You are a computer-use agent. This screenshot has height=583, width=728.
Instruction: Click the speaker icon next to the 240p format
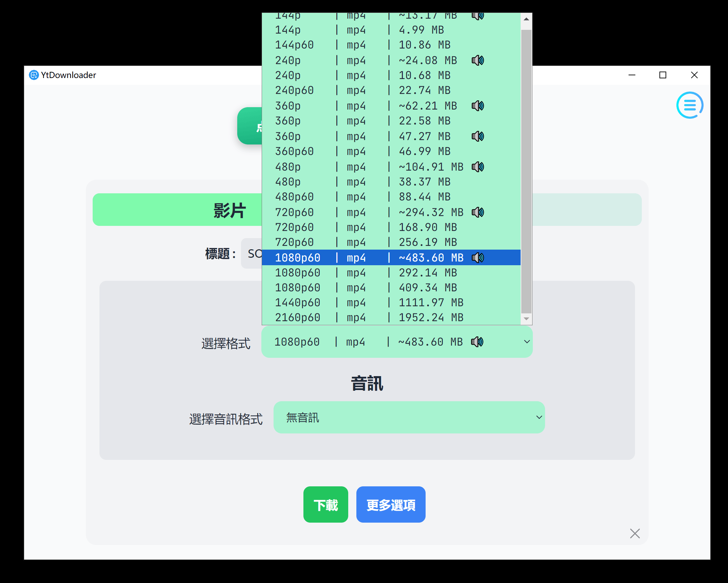tap(478, 60)
